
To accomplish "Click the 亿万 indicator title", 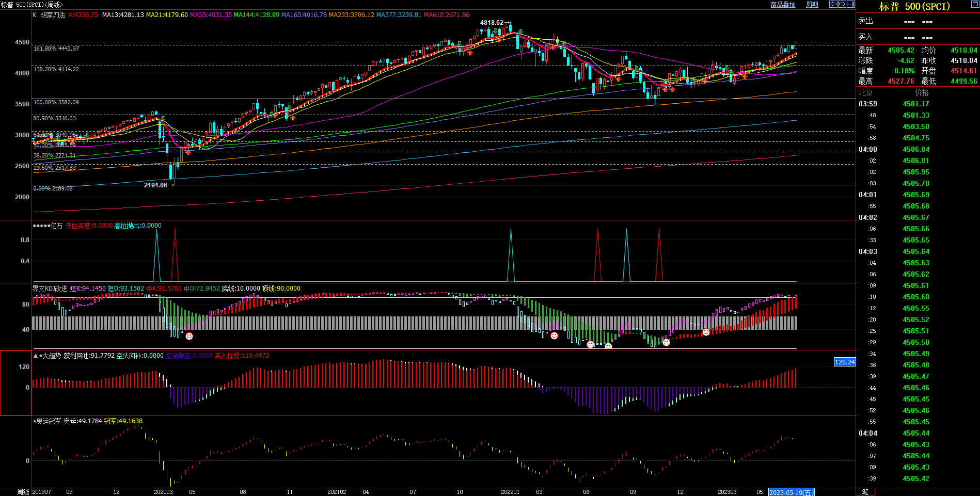I will [56, 226].
